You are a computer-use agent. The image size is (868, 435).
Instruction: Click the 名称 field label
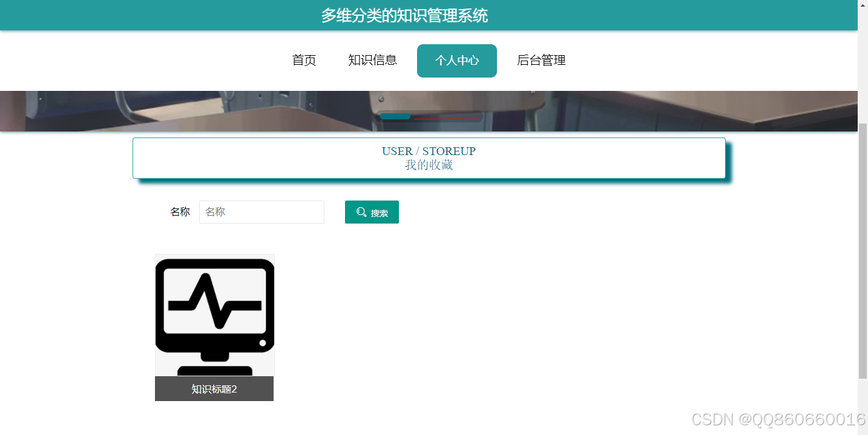[180, 211]
